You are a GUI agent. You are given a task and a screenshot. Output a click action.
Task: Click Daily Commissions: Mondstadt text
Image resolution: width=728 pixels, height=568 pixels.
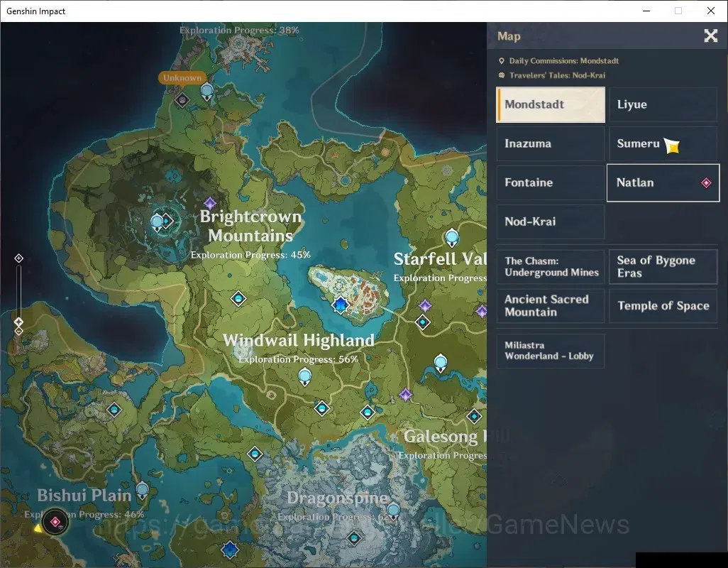pos(563,61)
